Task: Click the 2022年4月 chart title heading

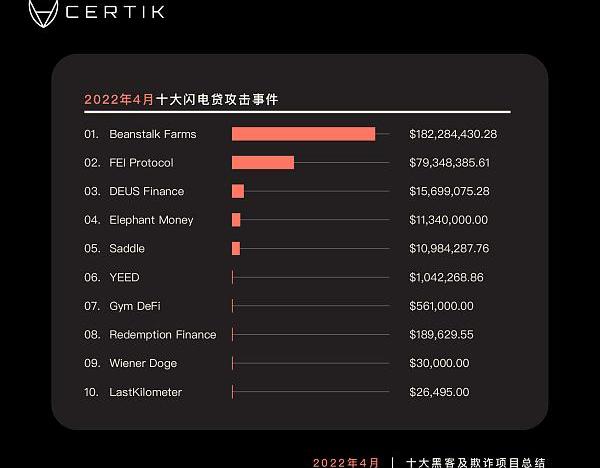Action: pos(180,100)
